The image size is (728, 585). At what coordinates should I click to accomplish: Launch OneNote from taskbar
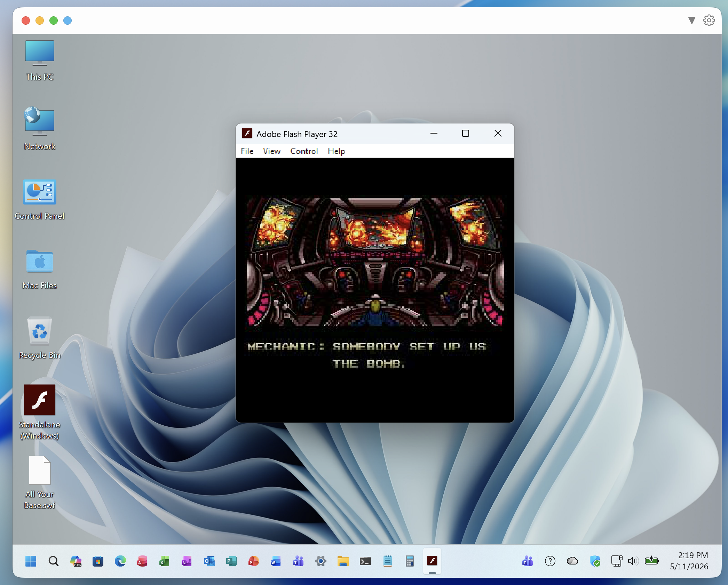187,561
